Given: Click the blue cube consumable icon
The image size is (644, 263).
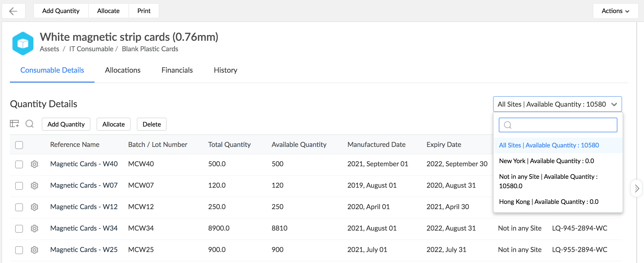Looking at the screenshot, I should 23,43.
